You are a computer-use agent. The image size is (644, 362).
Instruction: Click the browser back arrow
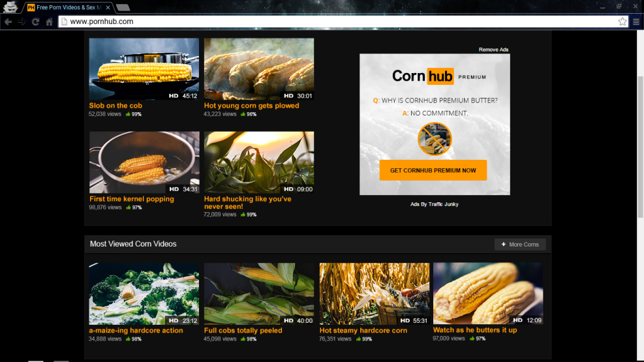pyautogui.click(x=8, y=22)
